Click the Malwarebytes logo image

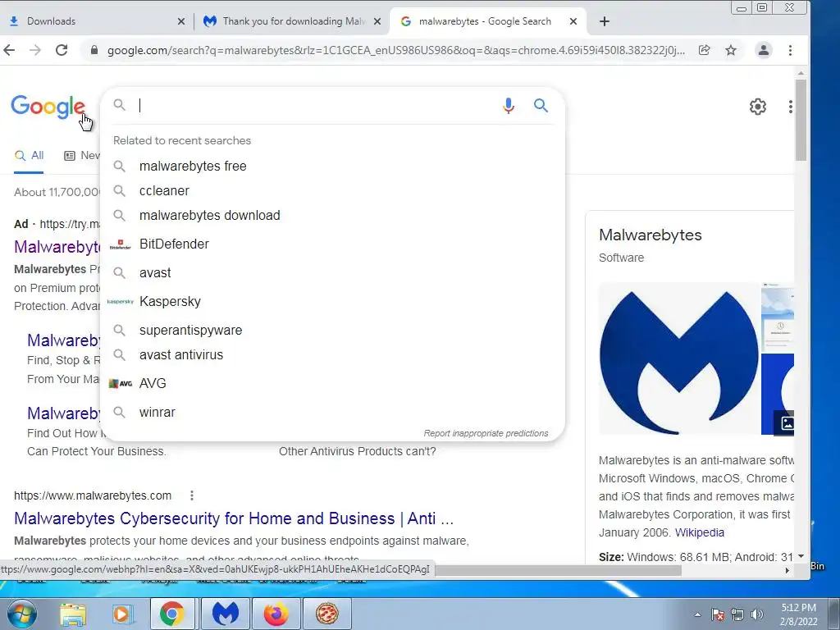tap(678, 359)
